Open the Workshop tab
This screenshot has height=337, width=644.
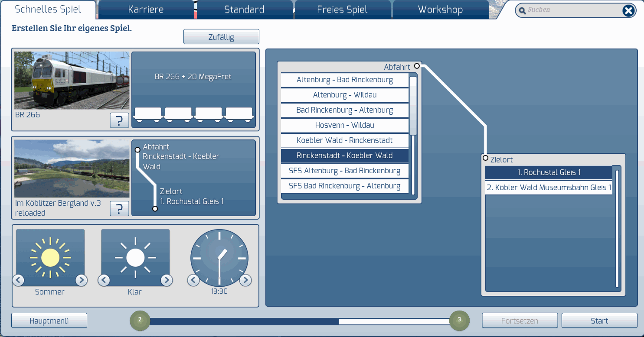click(440, 10)
